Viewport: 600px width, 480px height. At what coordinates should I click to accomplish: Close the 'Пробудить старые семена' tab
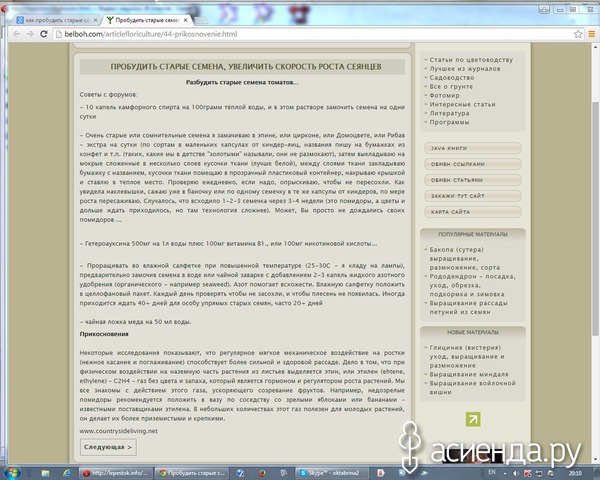pyautogui.click(x=186, y=20)
